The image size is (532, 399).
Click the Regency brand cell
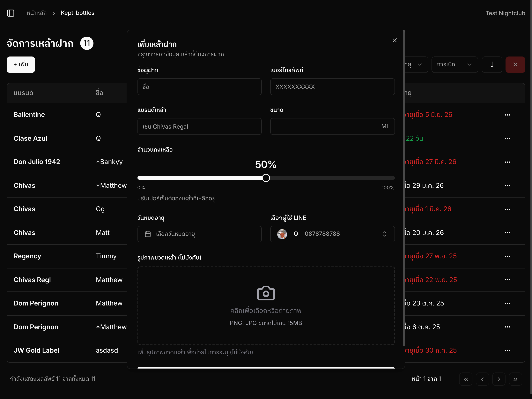pyautogui.click(x=27, y=256)
